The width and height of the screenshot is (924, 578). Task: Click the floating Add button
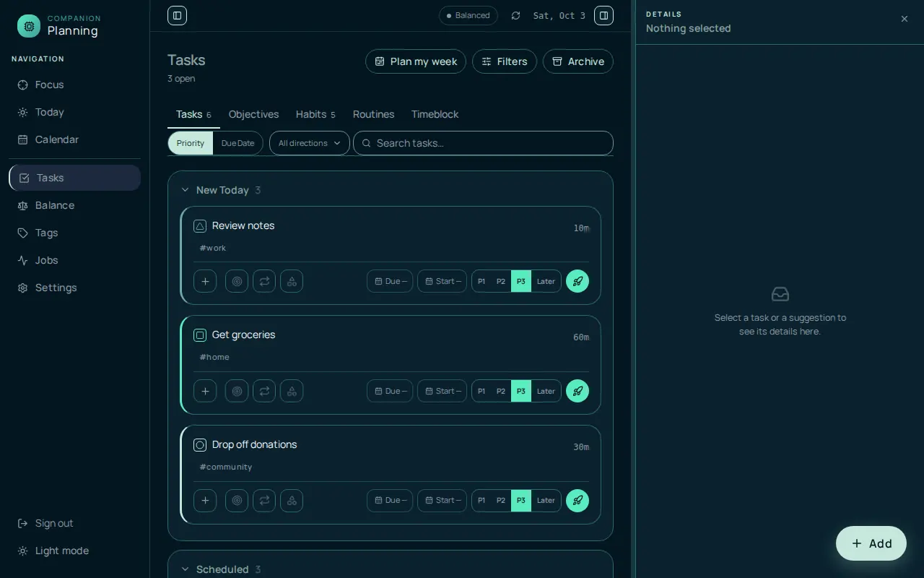[x=871, y=543]
